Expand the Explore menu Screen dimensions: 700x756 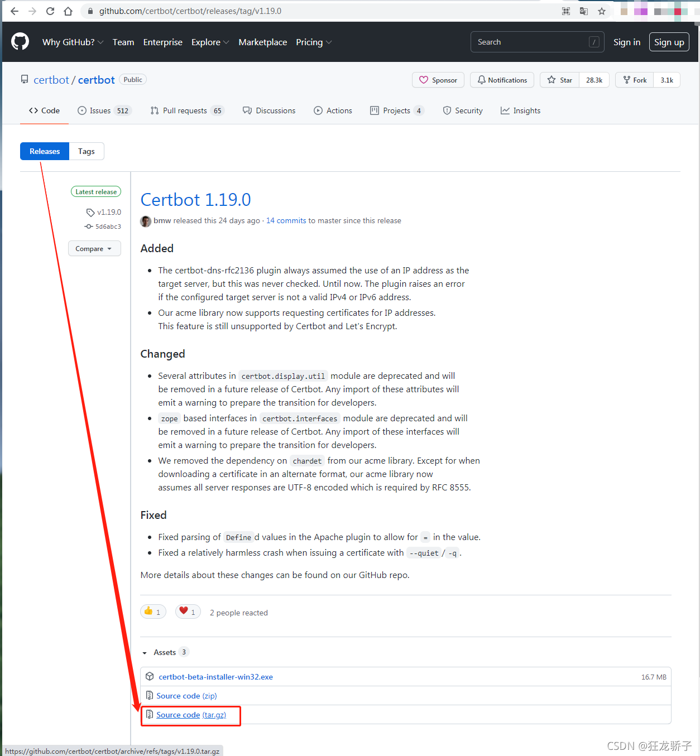click(210, 42)
